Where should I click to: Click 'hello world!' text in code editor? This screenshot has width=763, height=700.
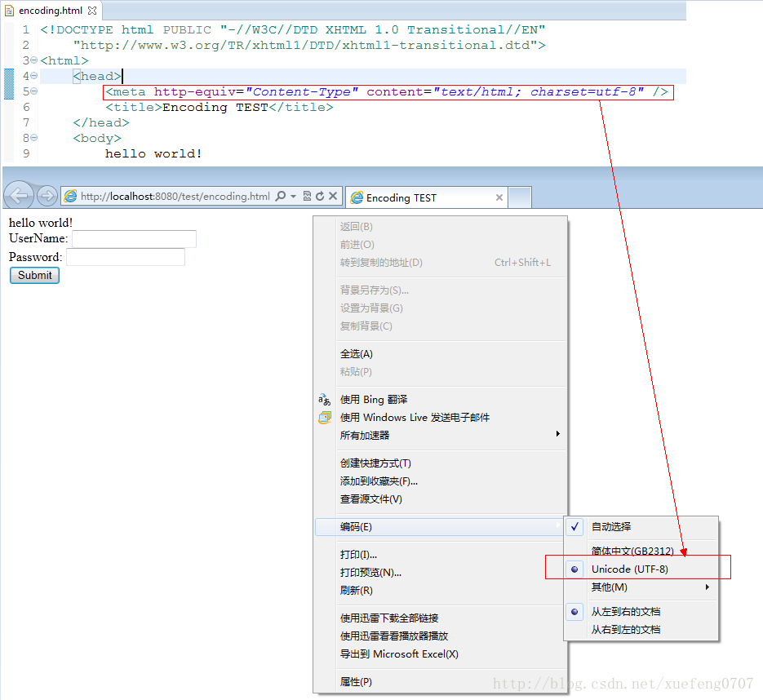coord(153,153)
